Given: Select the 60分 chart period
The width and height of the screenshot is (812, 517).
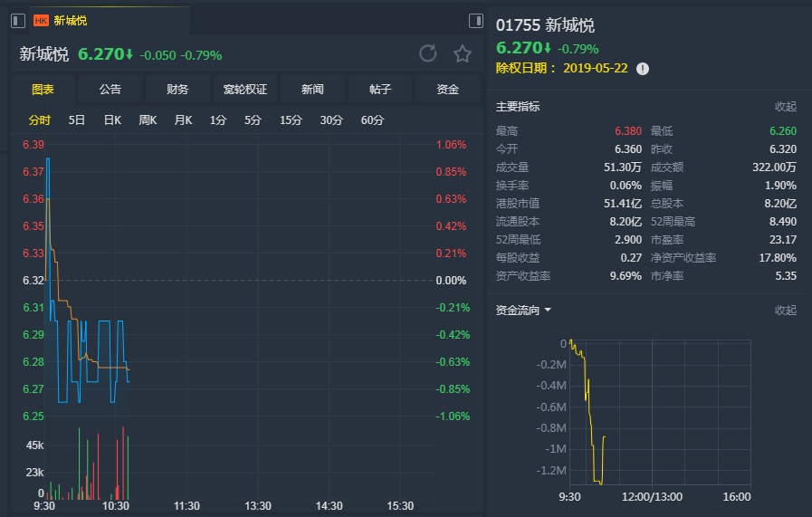Looking at the screenshot, I should tap(372, 120).
